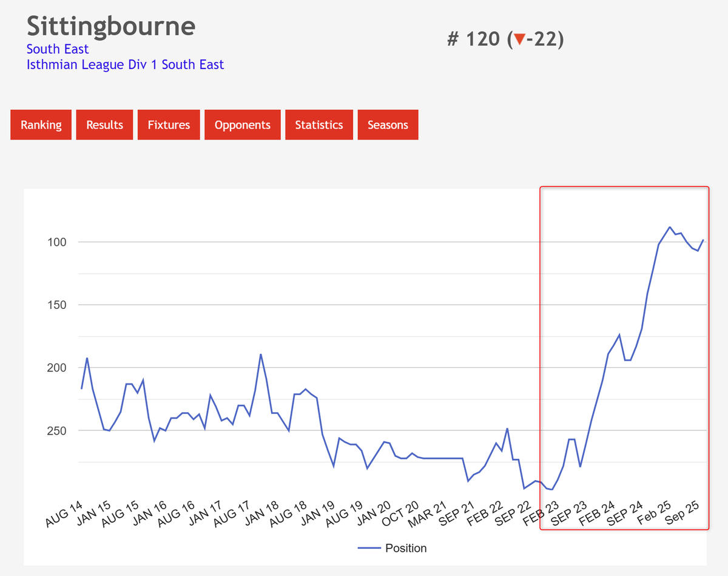Click the JAN 15 axis label
728x576 pixels.
pyautogui.click(x=93, y=513)
